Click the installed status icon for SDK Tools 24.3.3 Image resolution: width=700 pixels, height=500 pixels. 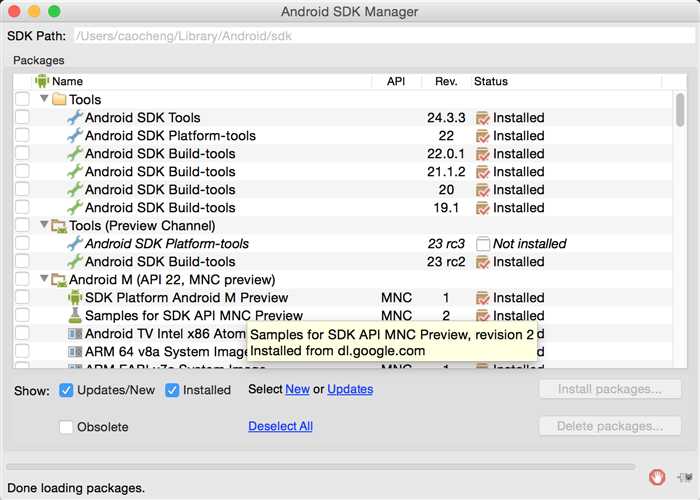483,118
